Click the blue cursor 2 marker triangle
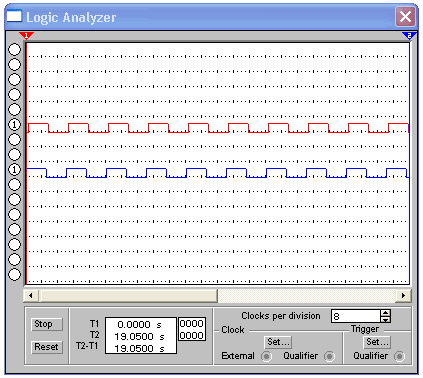Viewport: 423px width, 378px height. pos(409,35)
